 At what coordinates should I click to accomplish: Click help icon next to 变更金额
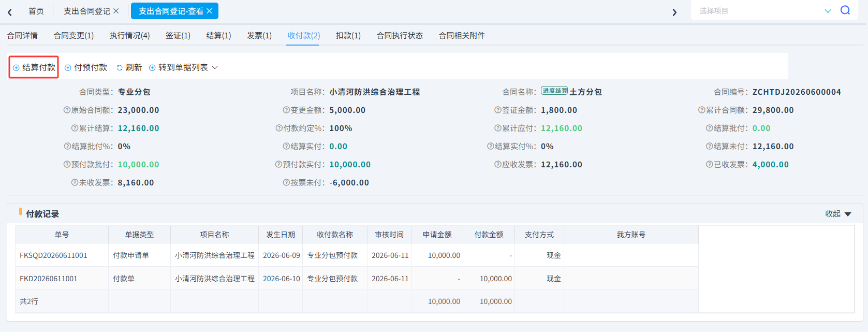click(x=286, y=110)
